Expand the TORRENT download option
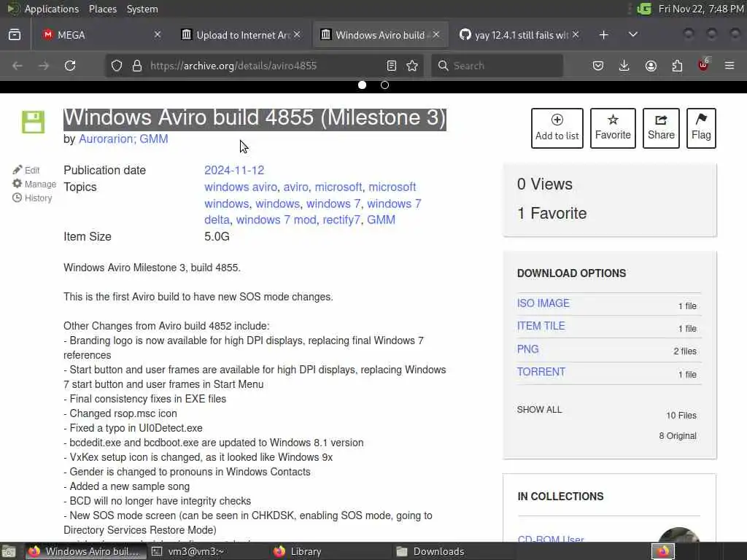The height and width of the screenshot is (560, 747). coord(541,372)
